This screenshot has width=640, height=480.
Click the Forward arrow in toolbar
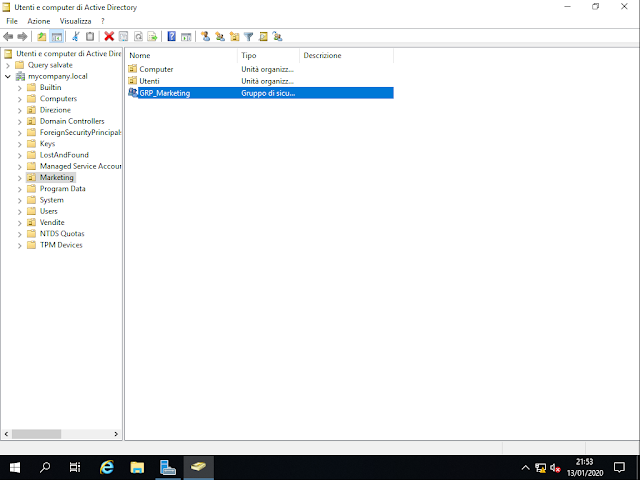point(22,37)
